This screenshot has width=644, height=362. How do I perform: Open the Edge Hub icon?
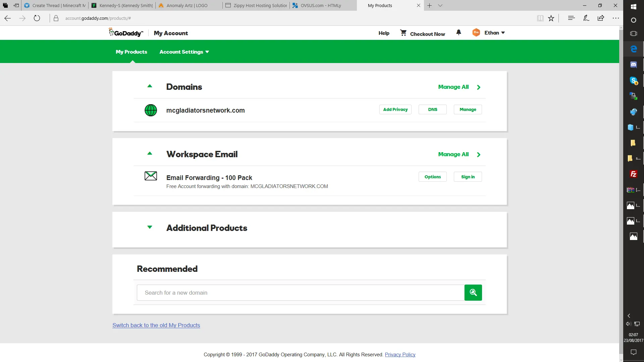[571, 18]
